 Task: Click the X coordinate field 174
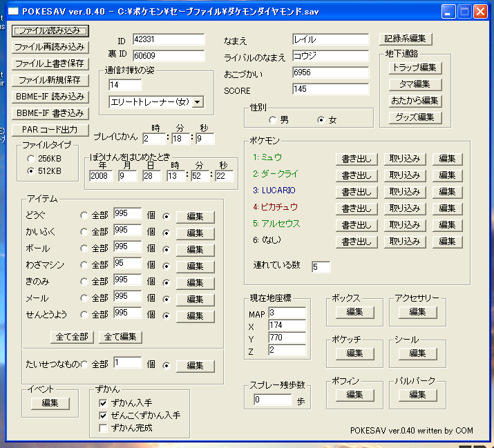[287, 325]
